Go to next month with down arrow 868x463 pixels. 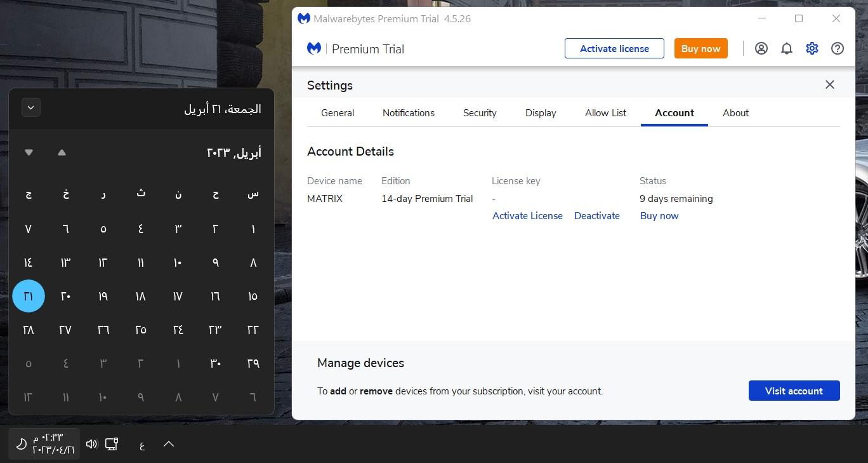pos(29,152)
